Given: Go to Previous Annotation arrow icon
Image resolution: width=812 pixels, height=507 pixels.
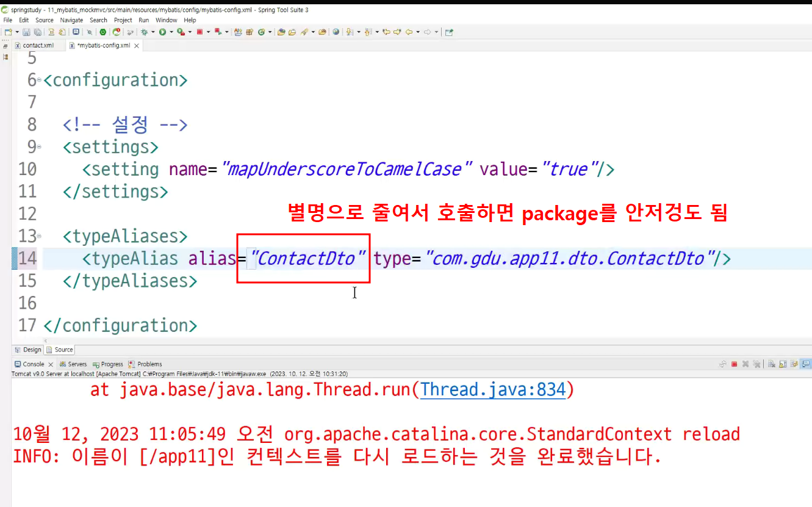Looking at the screenshot, I should tap(367, 32).
